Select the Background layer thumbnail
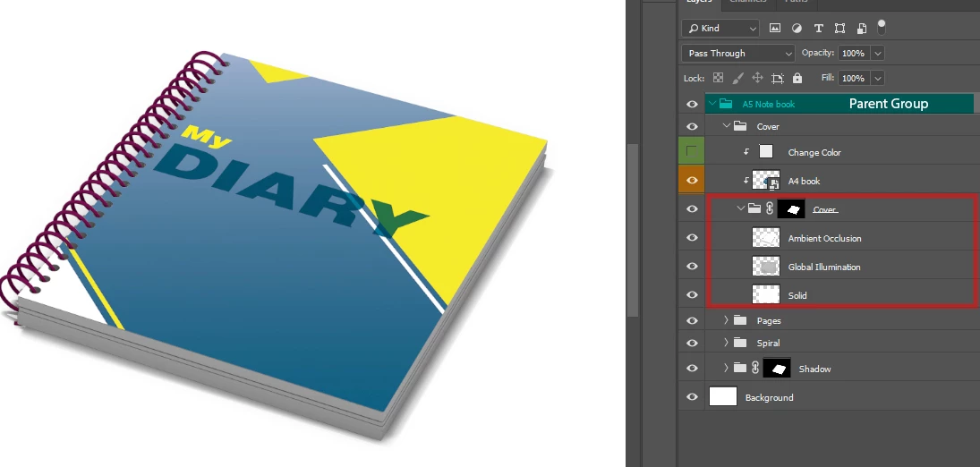Screen dimensions: 980x467 coord(723,397)
